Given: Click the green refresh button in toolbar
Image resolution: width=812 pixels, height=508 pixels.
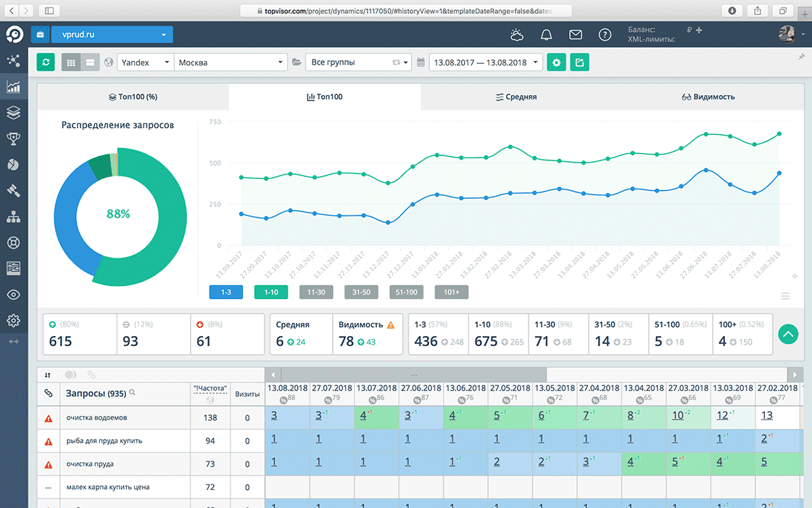Looking at the screenshot, I should pyautogui.click(x=46, y=62).
